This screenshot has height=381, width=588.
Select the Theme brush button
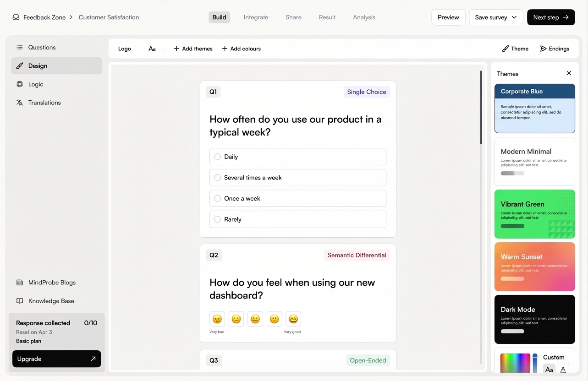515,49
